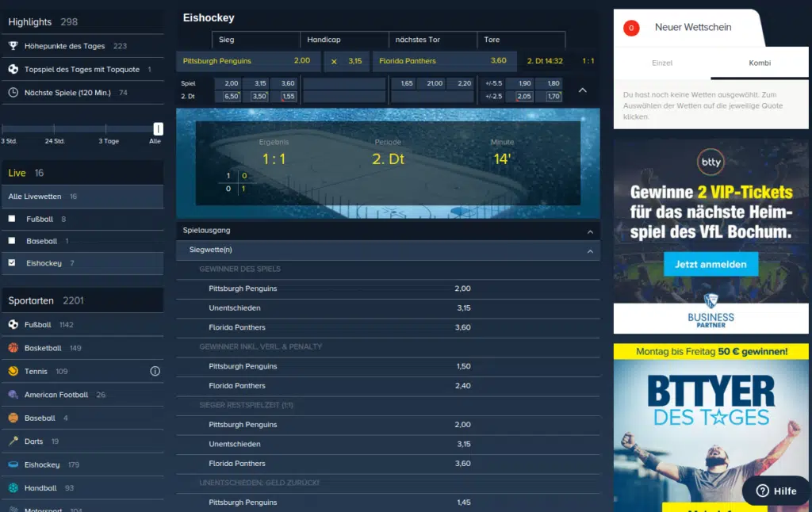Switch to the Einzel bet slip tab

click(662, 63)
